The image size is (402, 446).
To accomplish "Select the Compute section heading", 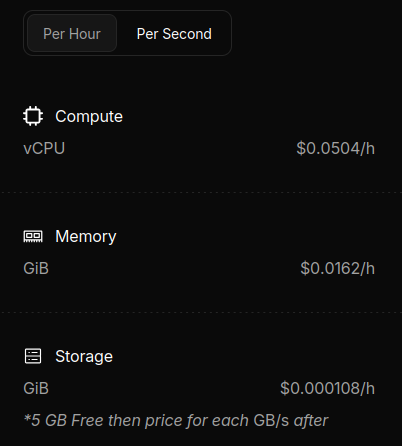I will point(89,116).
